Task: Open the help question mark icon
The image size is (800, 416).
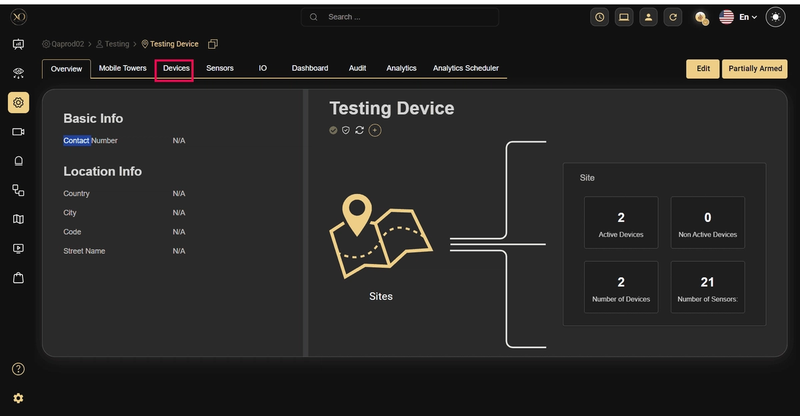Action: 18,369
